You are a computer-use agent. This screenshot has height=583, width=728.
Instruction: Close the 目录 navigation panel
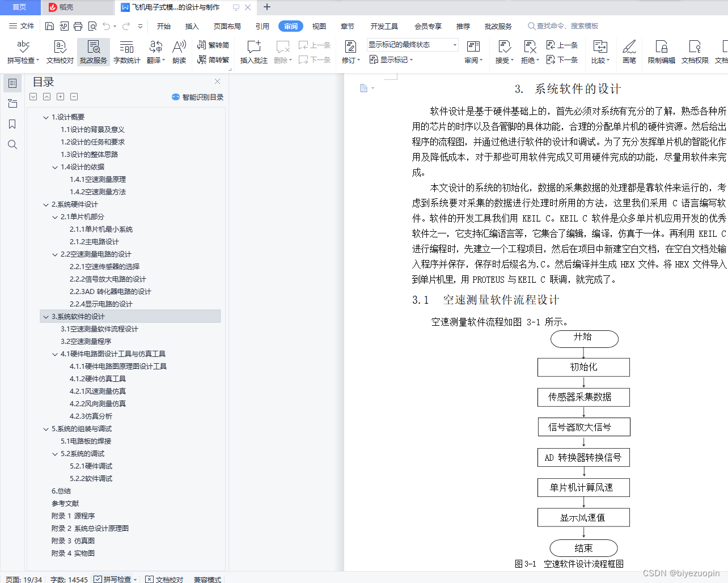[x=217, y=82]
